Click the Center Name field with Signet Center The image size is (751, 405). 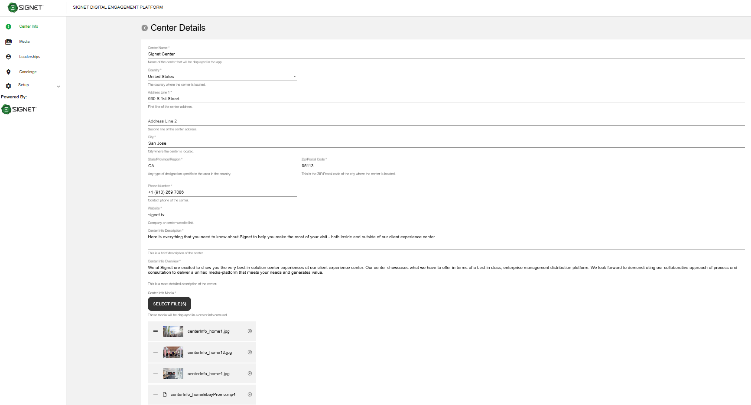(446, 54)
